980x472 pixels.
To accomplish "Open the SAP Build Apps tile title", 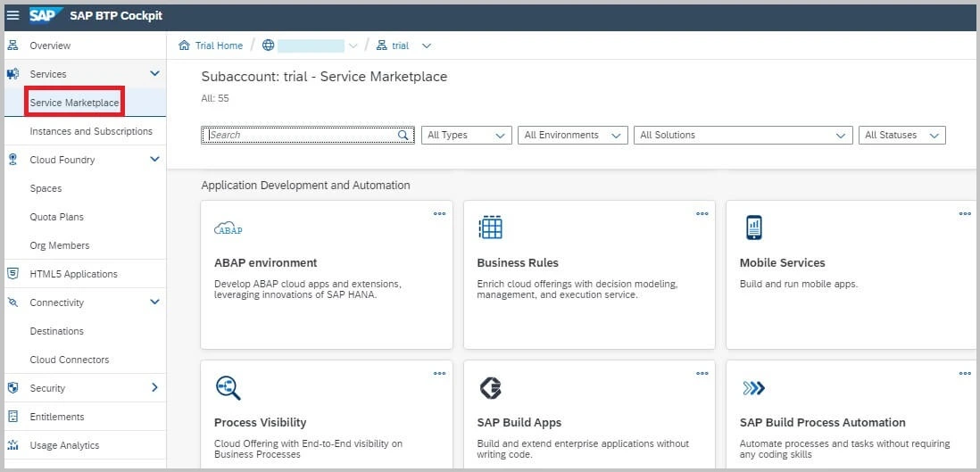I will [x=519, y=423].
